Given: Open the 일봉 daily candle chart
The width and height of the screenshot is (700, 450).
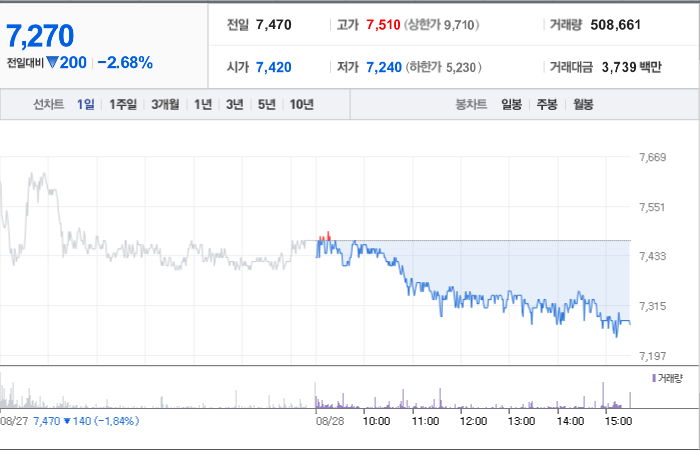Looking at the screenshot, I should click(x=511, y=104).
